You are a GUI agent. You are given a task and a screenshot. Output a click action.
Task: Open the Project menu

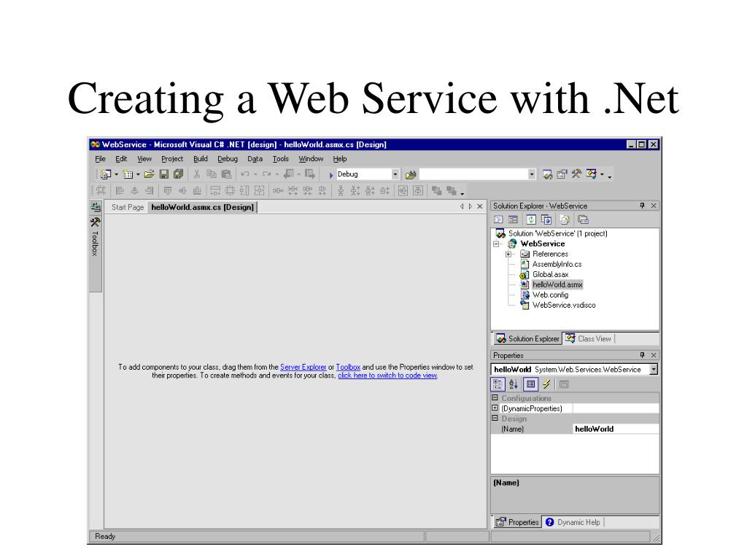pyautogui.click(x=172, y=159)
